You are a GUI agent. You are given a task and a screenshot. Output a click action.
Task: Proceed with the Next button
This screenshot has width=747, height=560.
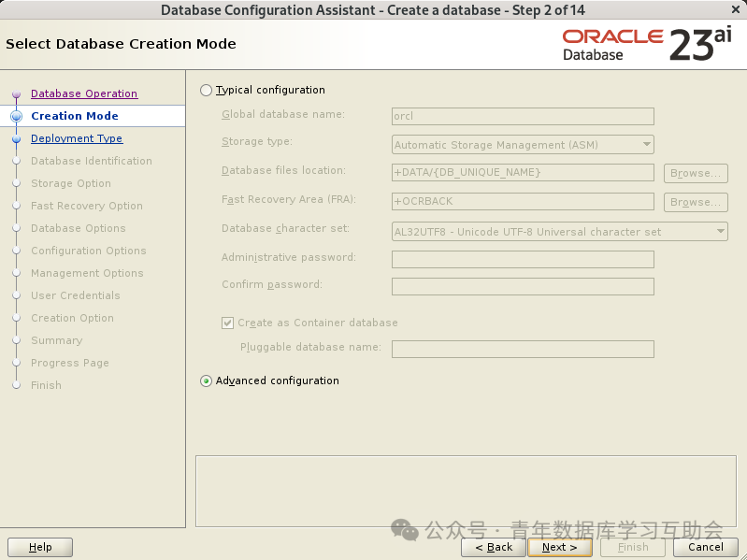560,547
